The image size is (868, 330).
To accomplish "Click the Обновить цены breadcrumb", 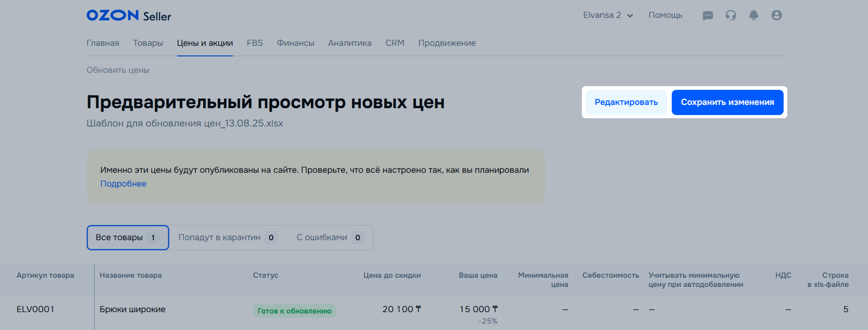I will (x=118, y=70).
